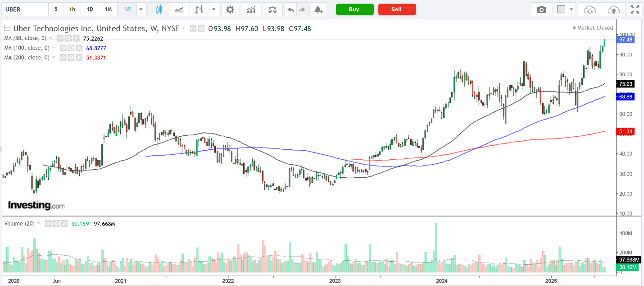Click the 2021 label on time axis
This screenshot has width=644, height=286.
121,280
